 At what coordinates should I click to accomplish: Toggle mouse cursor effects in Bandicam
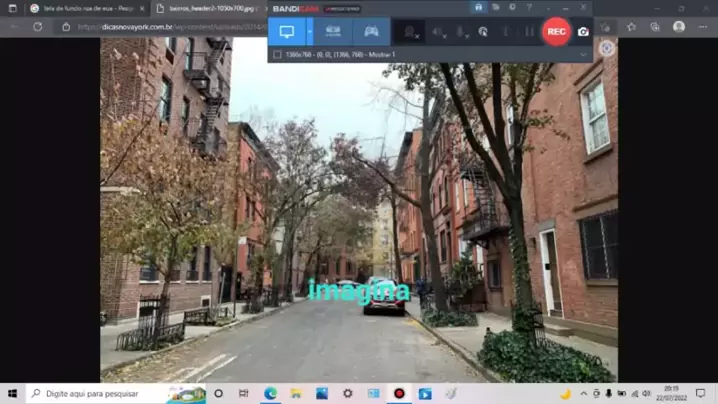[x=483, y=32]
